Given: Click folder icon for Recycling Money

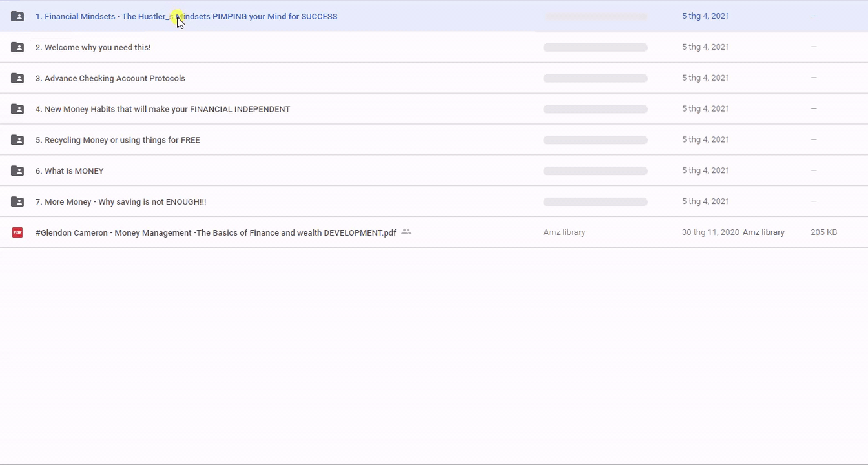Looking at the screenshot, I should click(17, 140).
